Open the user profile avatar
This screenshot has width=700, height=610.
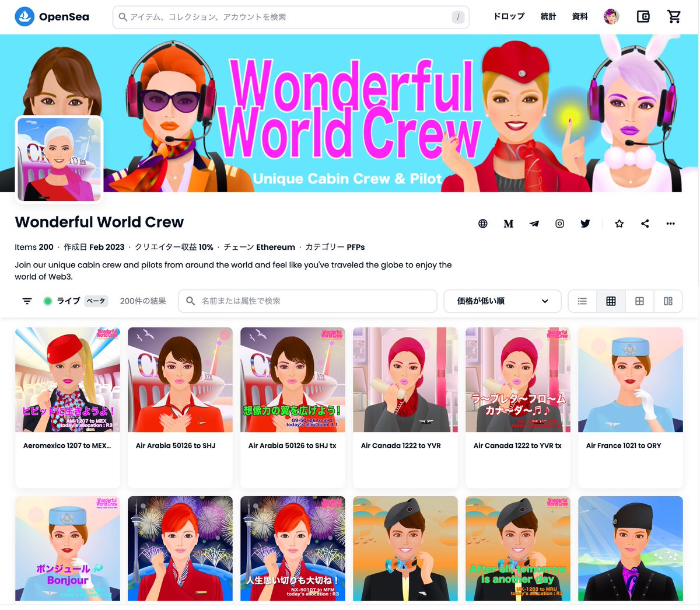[611, 17]
